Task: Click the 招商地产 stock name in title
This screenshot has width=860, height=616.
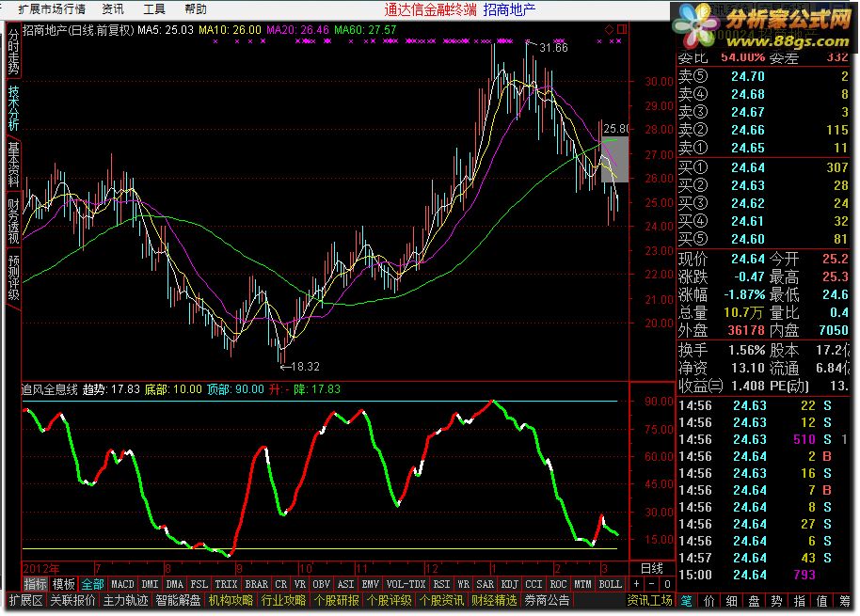Action: 509,9
